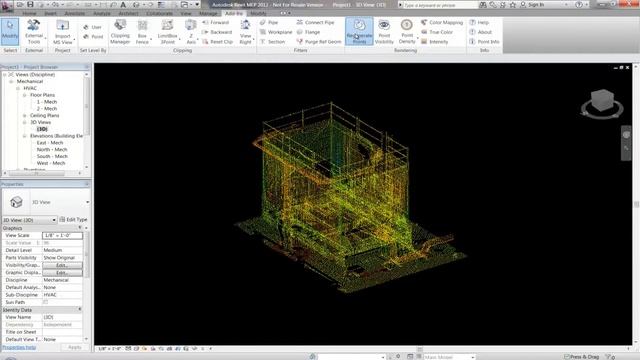Open the Clipping Manager

(120, 31)
